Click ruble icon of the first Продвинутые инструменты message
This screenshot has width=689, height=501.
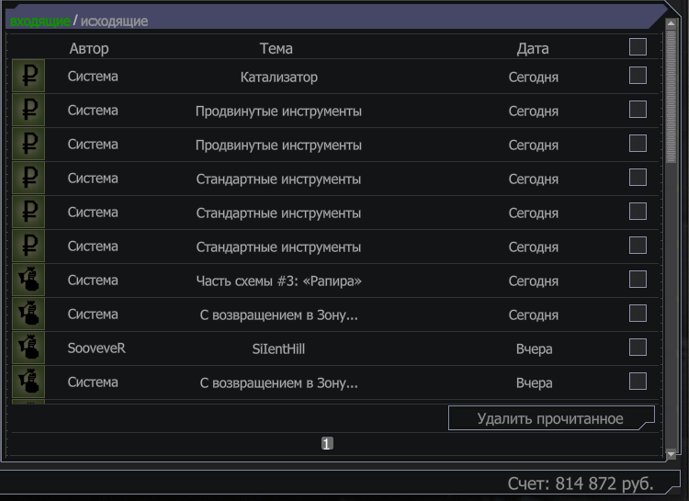(29, 109)
